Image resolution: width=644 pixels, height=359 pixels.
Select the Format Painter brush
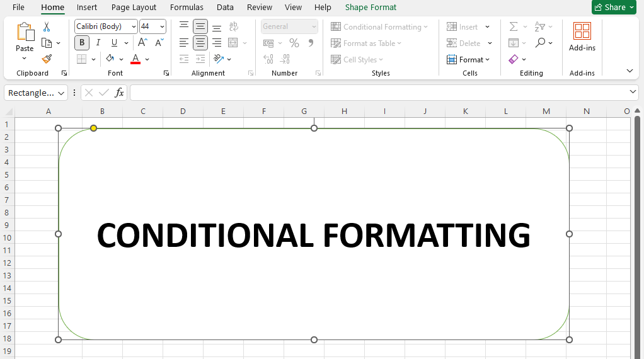pyautogui.click(x=47, y=59)
